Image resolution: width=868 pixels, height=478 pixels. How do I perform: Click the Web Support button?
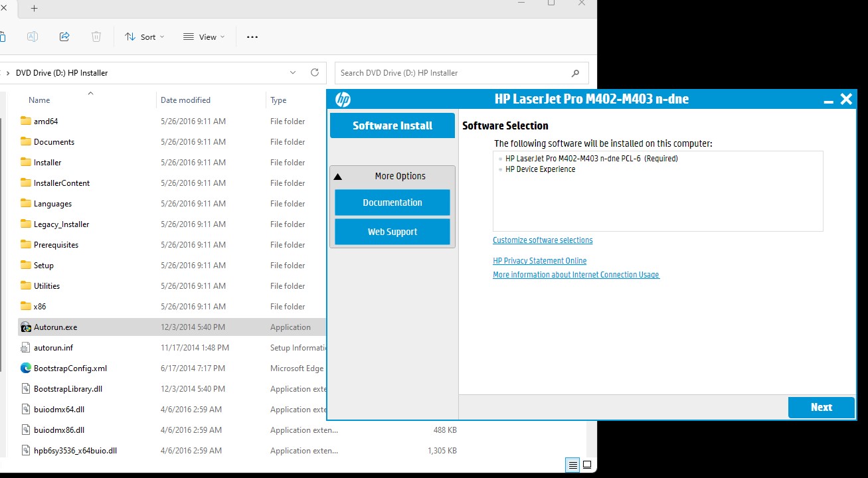(x=392, y=232)
